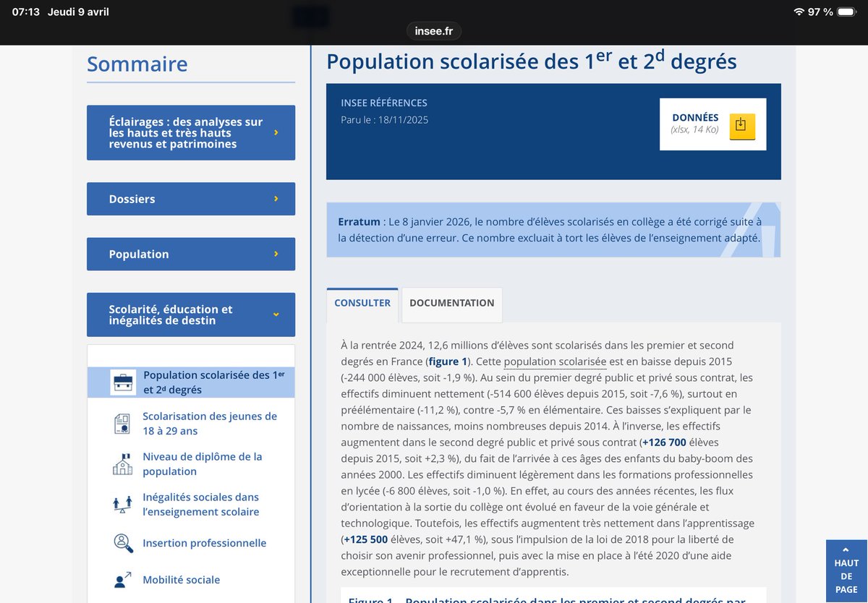Click the INSEE RÉFÉRENCES label
The height and width of the screenshot is (603, 868).
(x=384, y=103)
